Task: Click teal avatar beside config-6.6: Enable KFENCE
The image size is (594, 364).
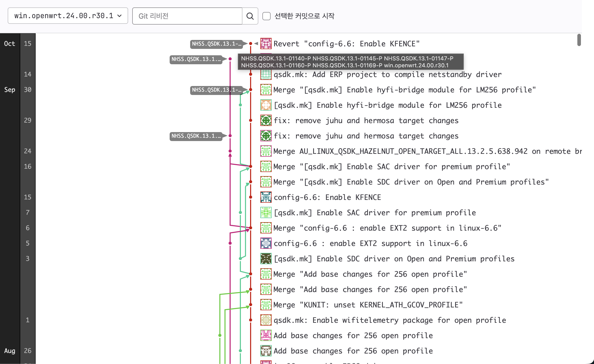Action: 266,197
